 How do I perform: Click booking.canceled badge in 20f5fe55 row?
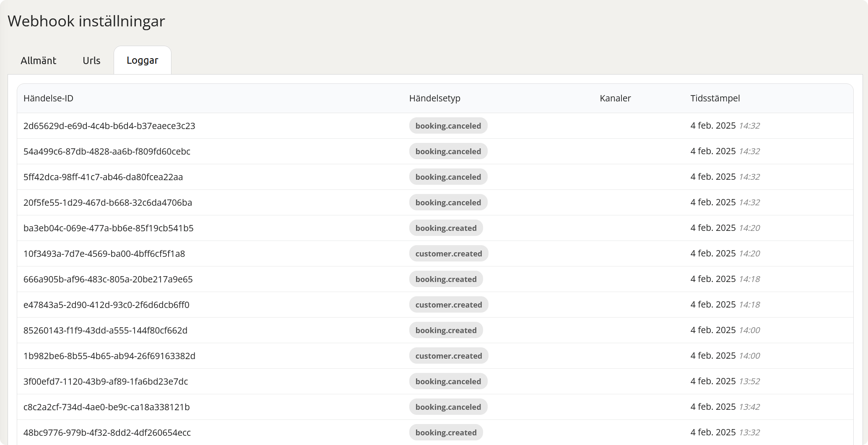click(448, 202)
